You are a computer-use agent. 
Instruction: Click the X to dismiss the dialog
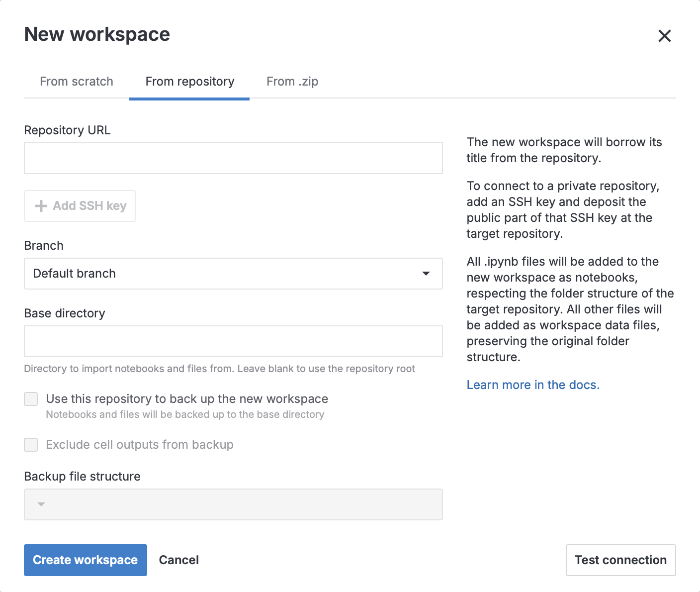tap(665, 35)
